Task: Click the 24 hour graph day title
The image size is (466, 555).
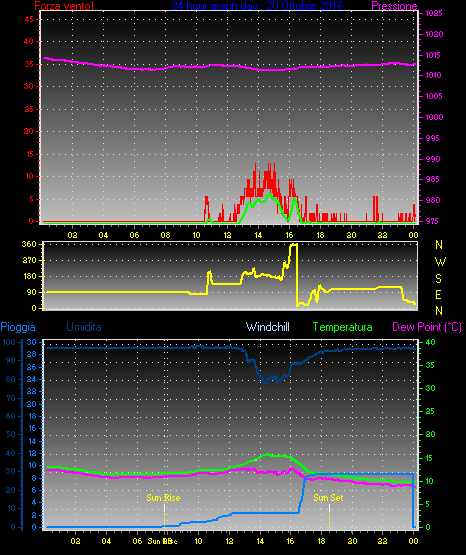Action: coord(257,6)
